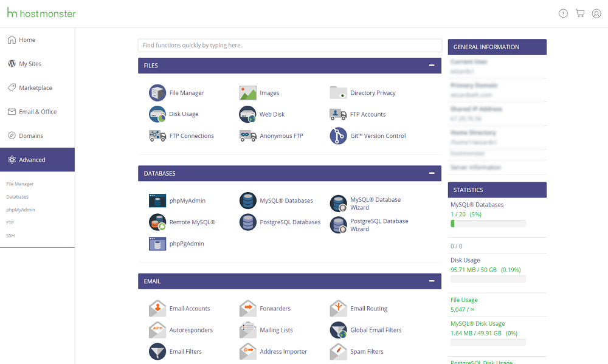Image resolution: width=608 pixels, height=364 pixels.
Task: Focus the Find functions search field
Action: click(x=289, y=46)
